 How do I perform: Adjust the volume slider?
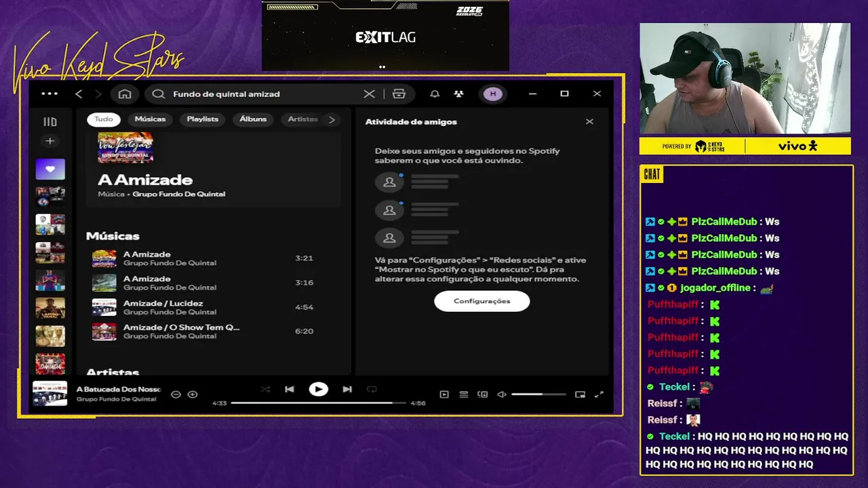pos(538,394)
